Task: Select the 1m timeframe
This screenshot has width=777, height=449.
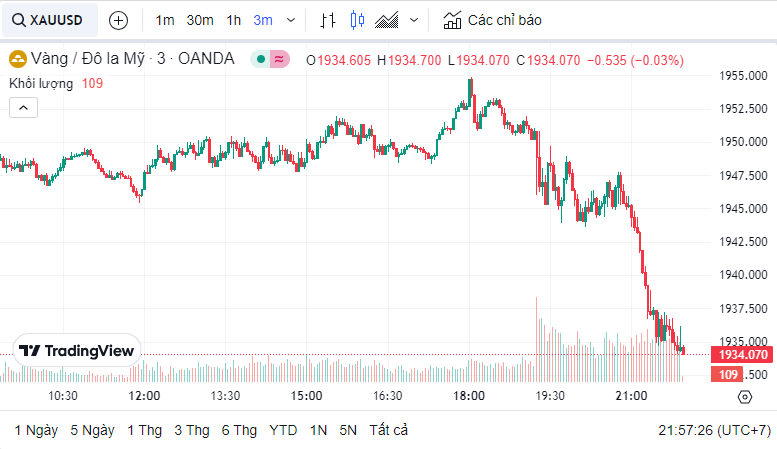Action: pos(165,20)
